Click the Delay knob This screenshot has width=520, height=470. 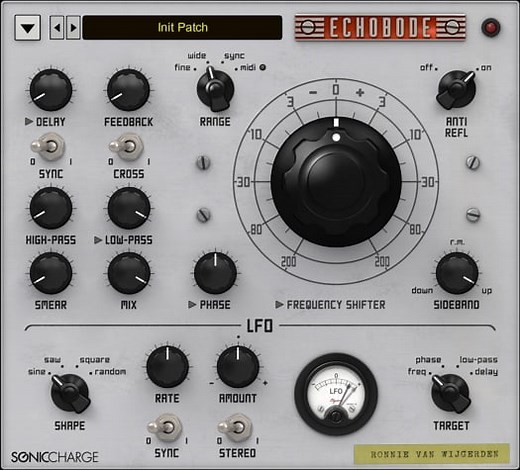[x=51, y=90]
